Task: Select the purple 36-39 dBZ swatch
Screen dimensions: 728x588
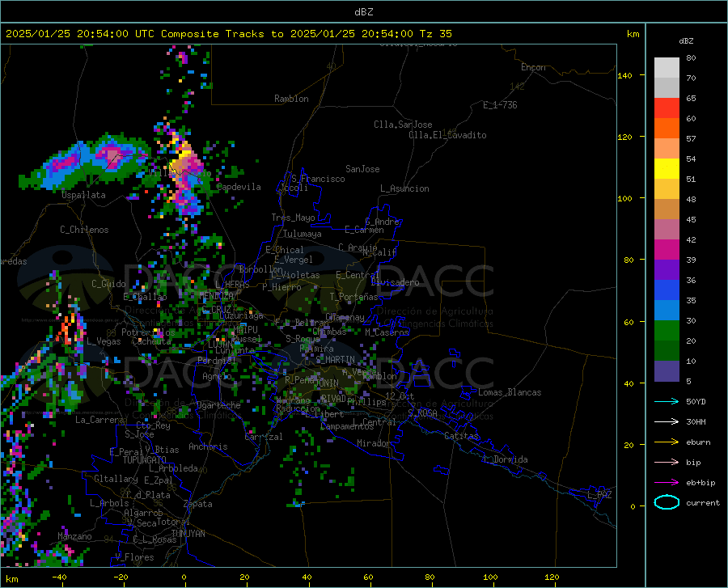Action: tap(667, 270)
